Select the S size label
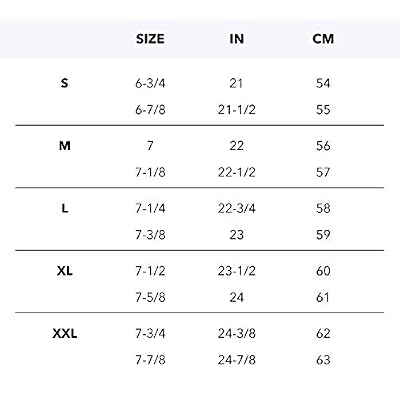Viewport: 400px width, 400px height. pyautogui.click(x=64, y=83)
